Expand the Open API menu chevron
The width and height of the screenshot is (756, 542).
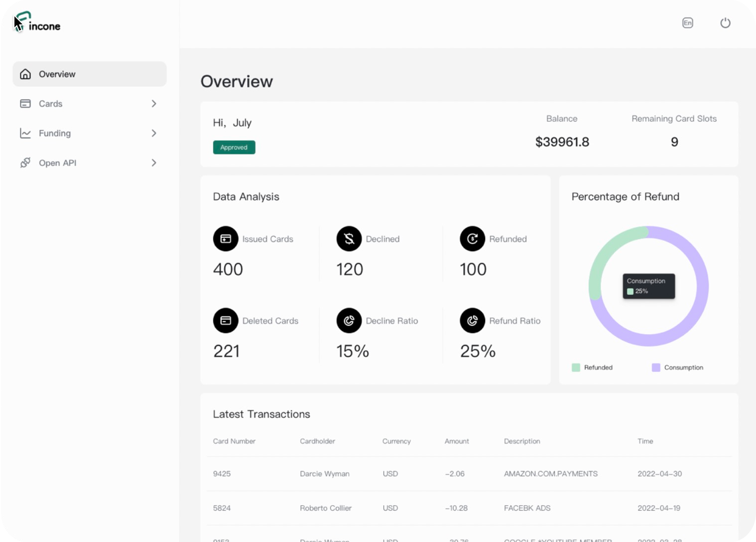(x=154, y=163)
